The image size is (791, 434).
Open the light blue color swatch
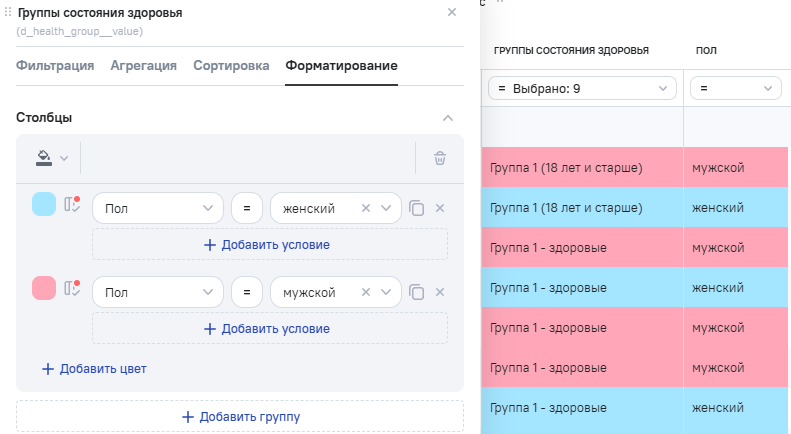pos(44,205)
